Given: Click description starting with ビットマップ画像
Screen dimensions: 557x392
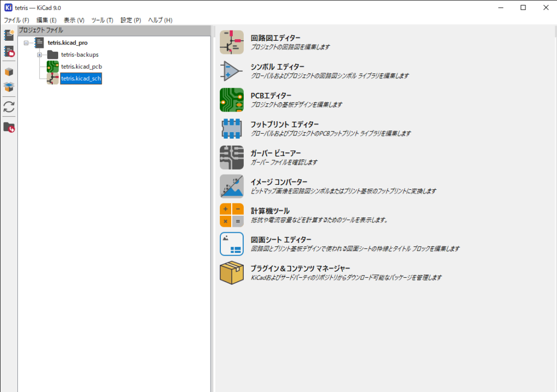Looking at the screenshot, I should (344, 191).
